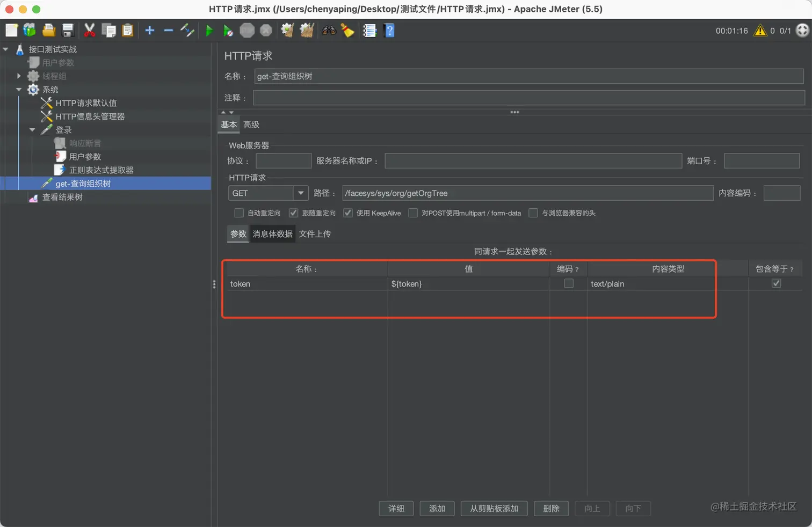The width and height of the screenshot is (812, 527).
Task: Select 接口测试实战 test plan node
Action: pos(53,49)
